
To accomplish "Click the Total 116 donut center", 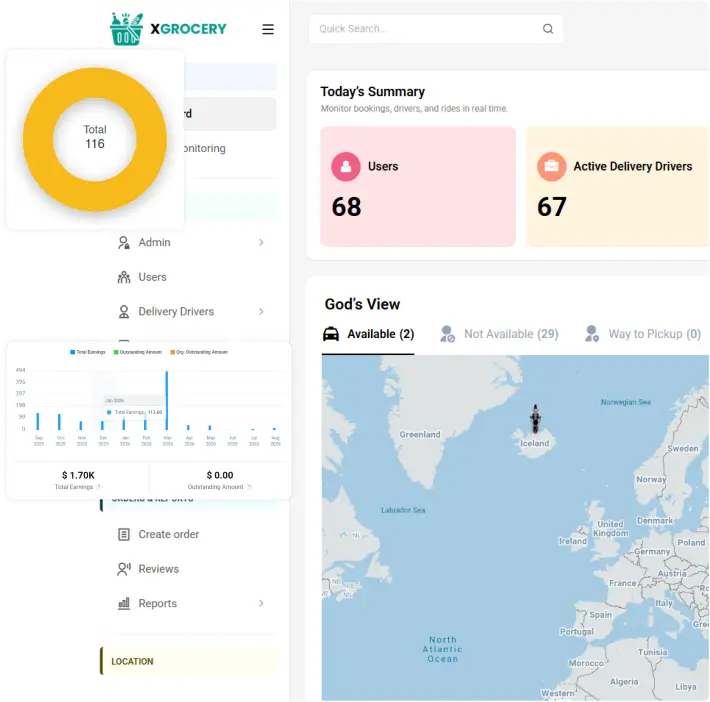I will [95, 137].
